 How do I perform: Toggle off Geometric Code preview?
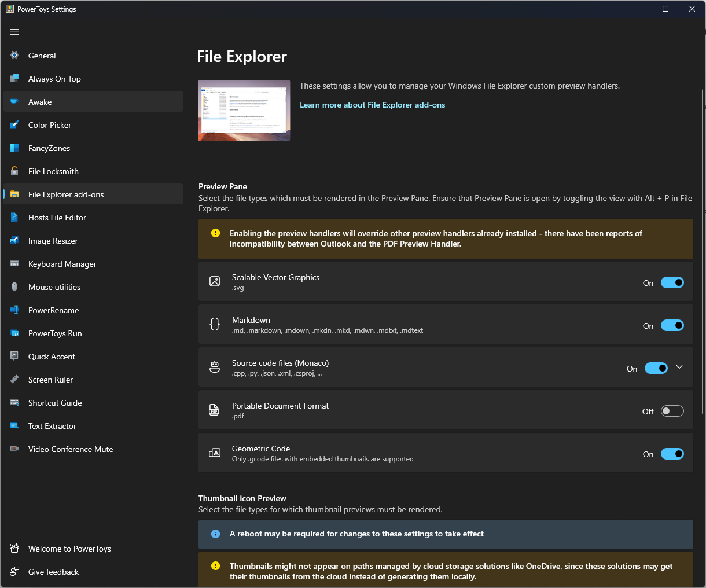pos(672,454)
